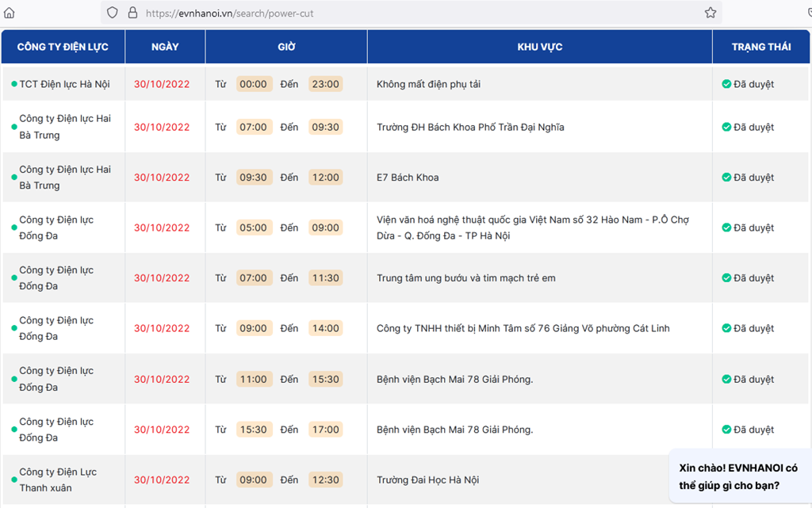
Task: Click the green check icon in the E7 Bách Khoa row
Action: [x=726, y=177]
